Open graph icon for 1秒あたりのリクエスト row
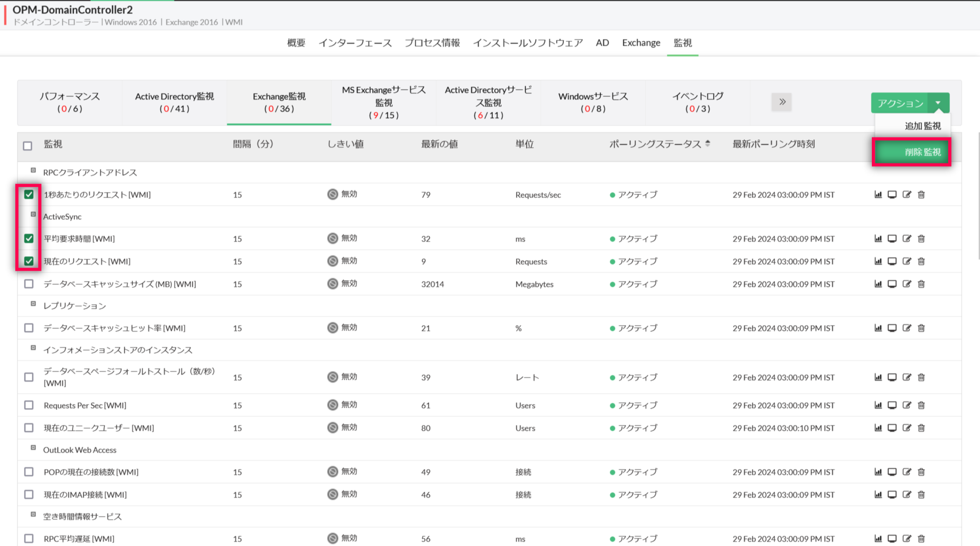Viewport: 980px width, 546px height. [x=878, y=195]
